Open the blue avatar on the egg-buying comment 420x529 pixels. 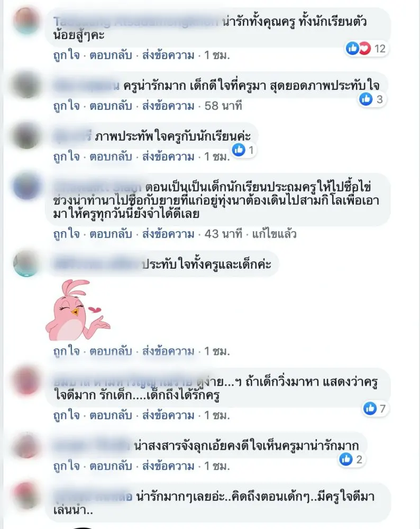pos(26,186)
